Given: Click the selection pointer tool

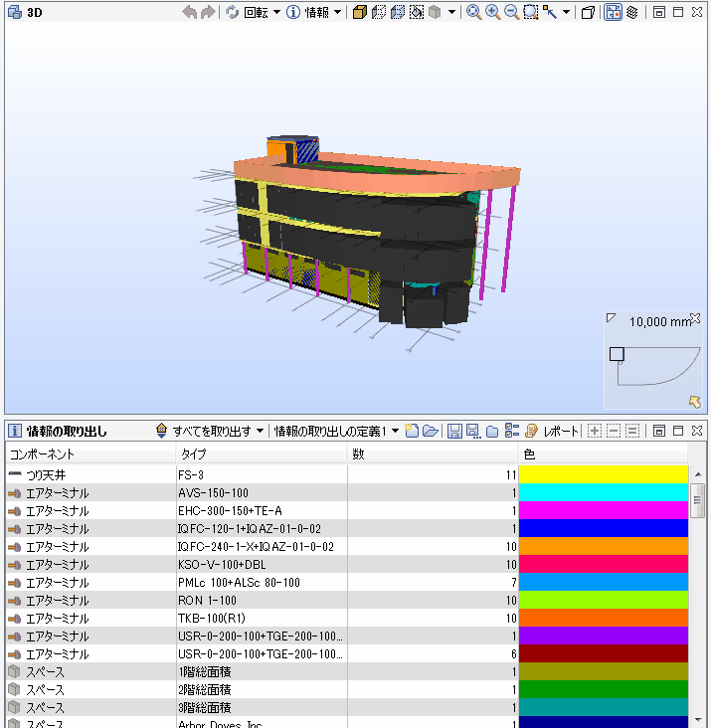Looking at the screenshot, I should 550,12.
